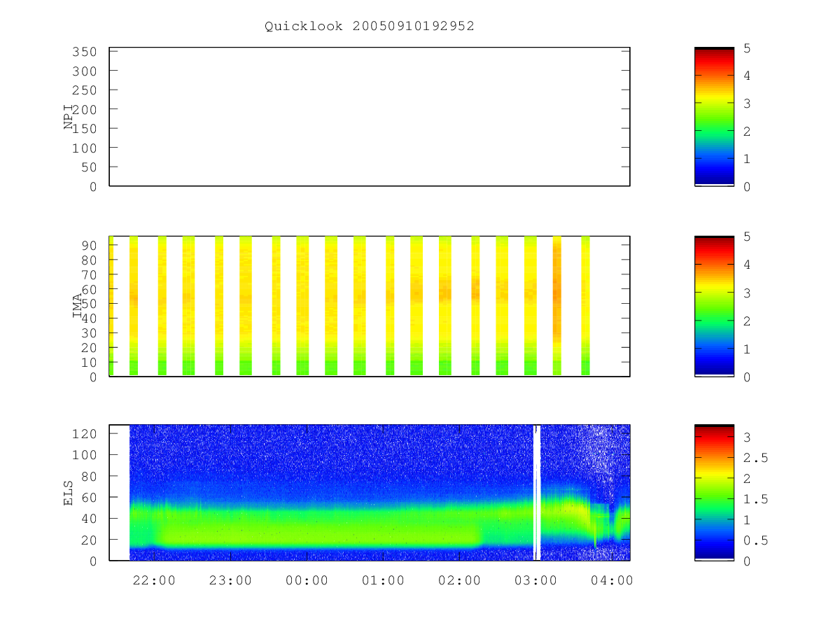Click the NPI axis label
This screenshot has height=630, width=840.
(69, 117)
